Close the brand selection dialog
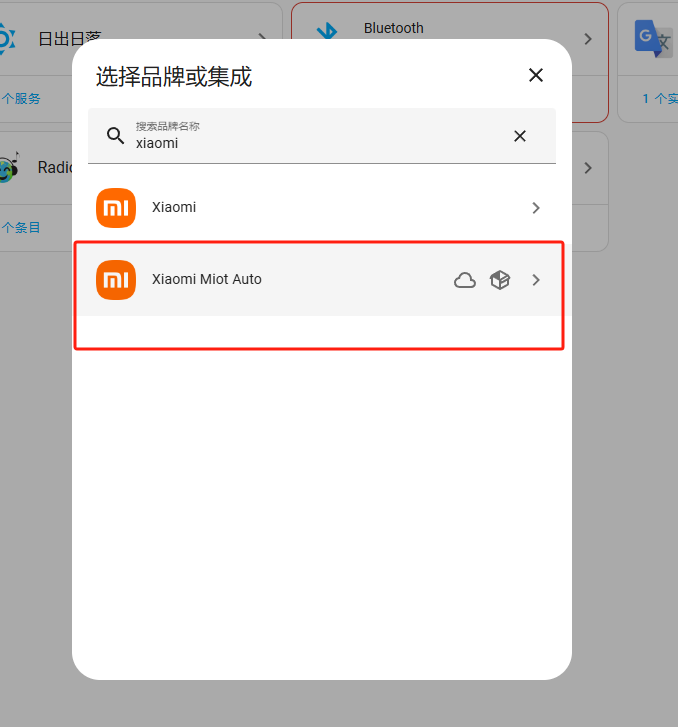 536,75
